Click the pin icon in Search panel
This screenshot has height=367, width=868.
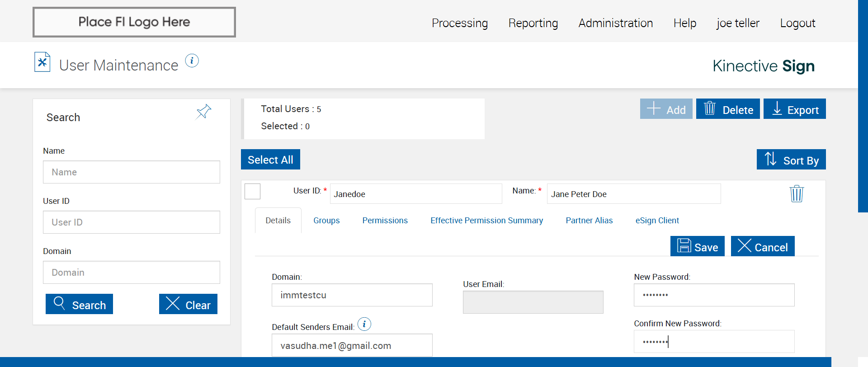(x=203, y=111)
